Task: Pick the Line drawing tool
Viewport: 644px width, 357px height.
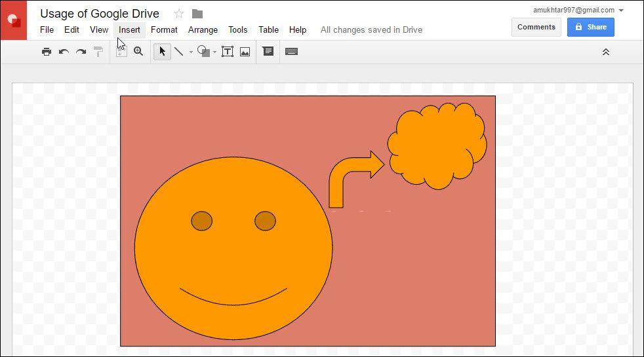Action: tap(178, 52)
